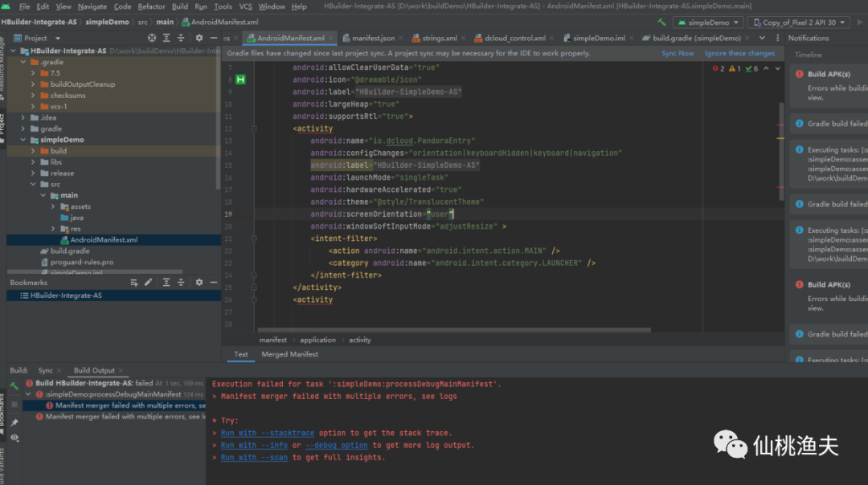Jump to previous highlighted error arrow
868x485 pixels.
coord(766,68)
